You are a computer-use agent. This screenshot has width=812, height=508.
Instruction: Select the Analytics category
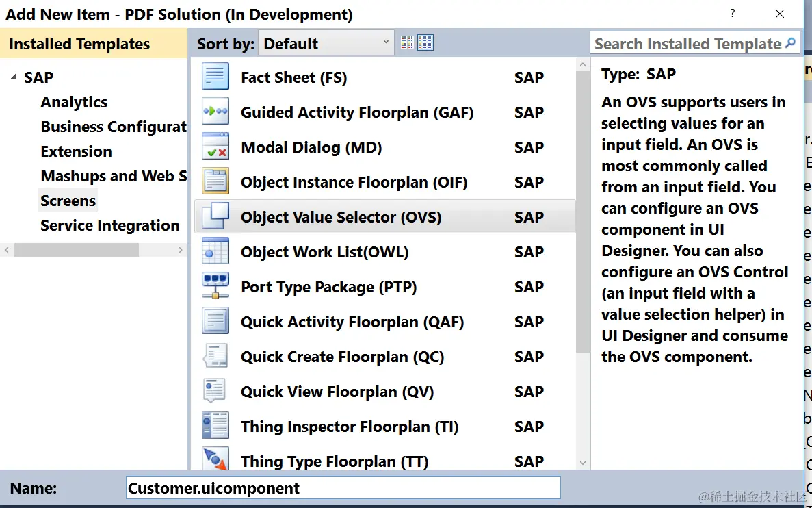click(74, 102)
